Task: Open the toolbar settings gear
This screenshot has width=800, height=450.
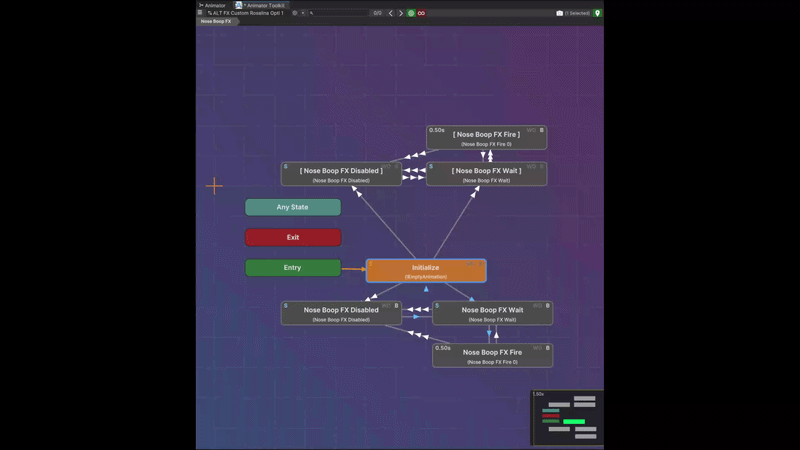Action: [x=294, y=13]
